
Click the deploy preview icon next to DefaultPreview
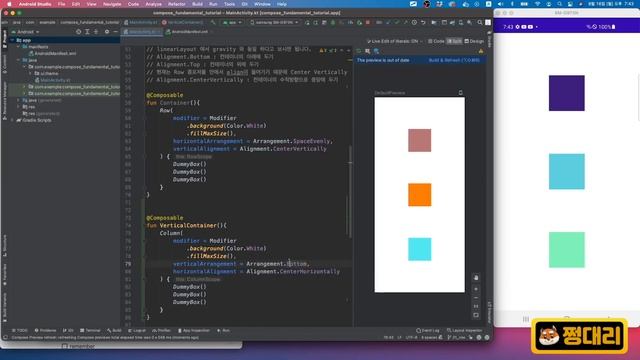460,93
